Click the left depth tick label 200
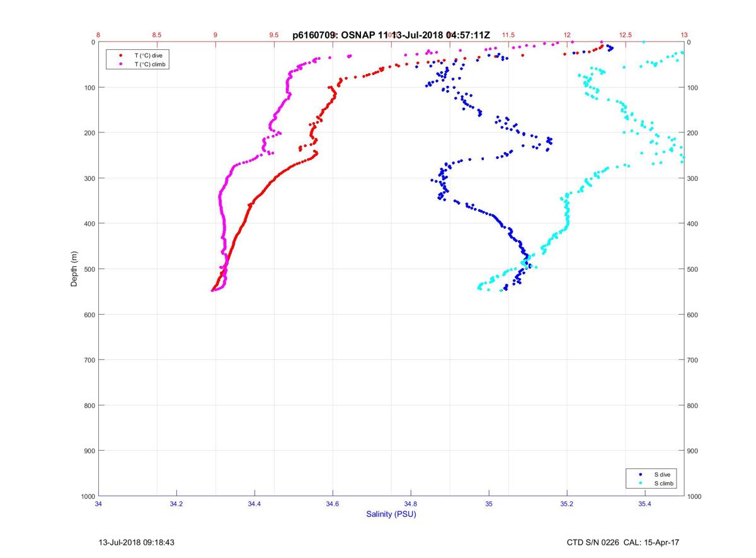 coord(89,133)
